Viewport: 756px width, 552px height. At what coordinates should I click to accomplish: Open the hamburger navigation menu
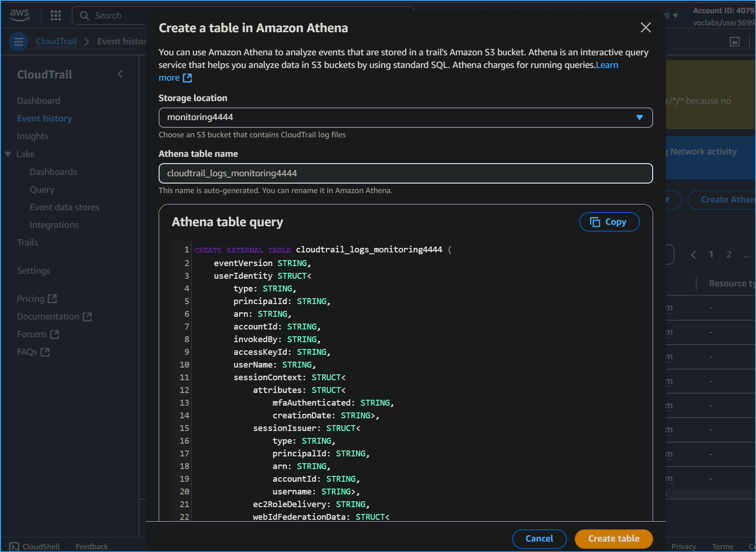click(18, 41)
